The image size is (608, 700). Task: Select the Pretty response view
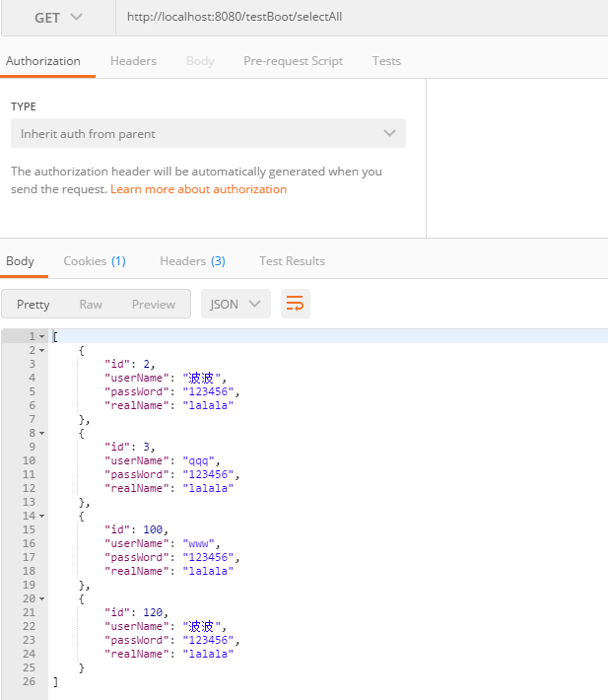pyautogui.click(x=34, y=305)
